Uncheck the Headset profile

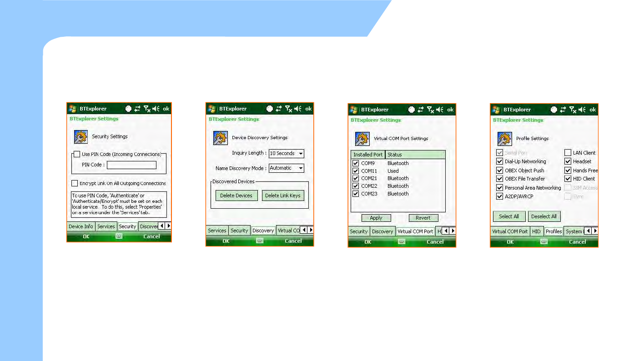click(x=568, y=161)
